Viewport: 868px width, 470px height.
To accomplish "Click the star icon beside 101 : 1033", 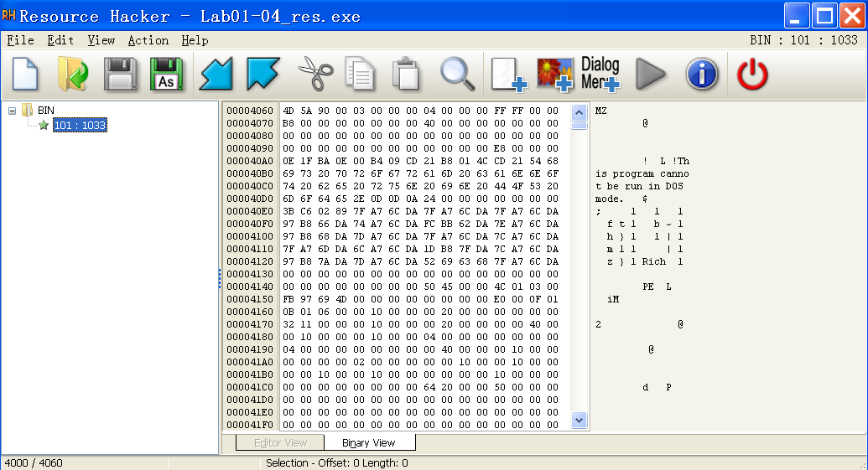I will point(44,126).
